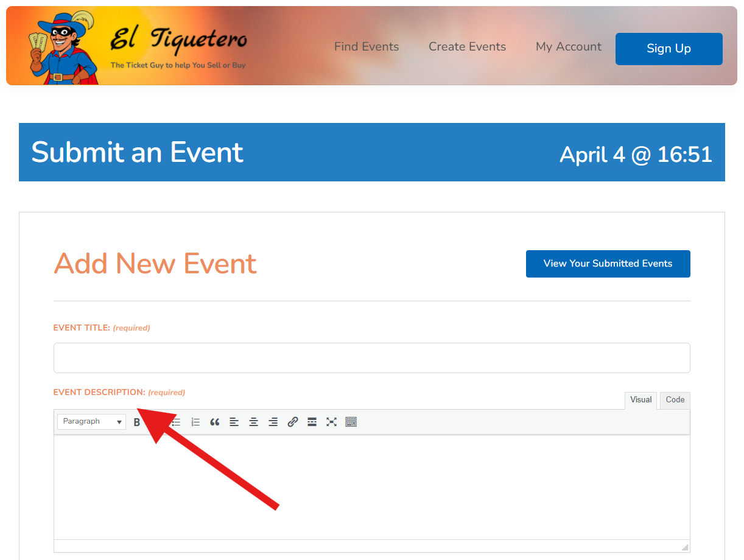This screenshot has width=744, height=560.
Task: Toggle the editor toolbar toggle icon
Action: click(351, 422)
